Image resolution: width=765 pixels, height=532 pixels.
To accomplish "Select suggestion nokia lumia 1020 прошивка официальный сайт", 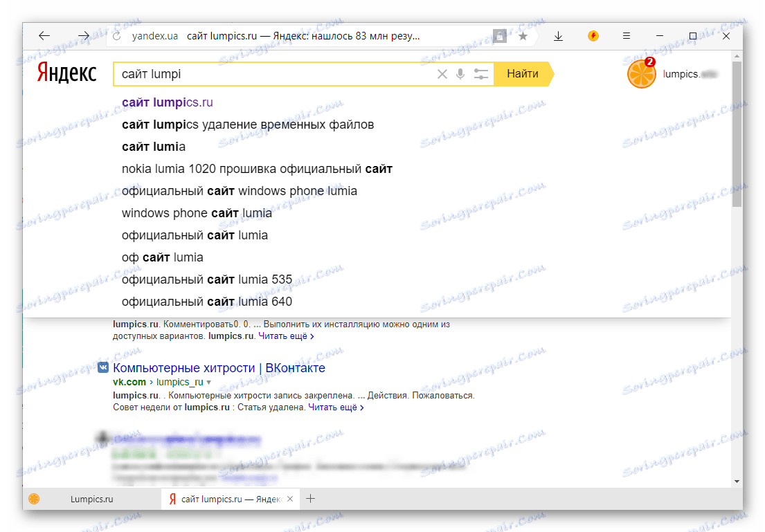I will [x=257, y=169].
